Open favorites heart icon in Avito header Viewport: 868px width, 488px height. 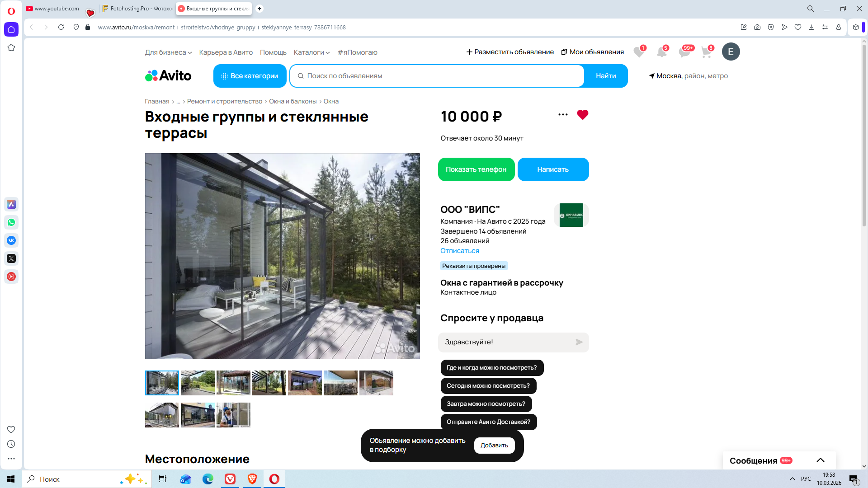pyautogui.click(x=638, y=52)
